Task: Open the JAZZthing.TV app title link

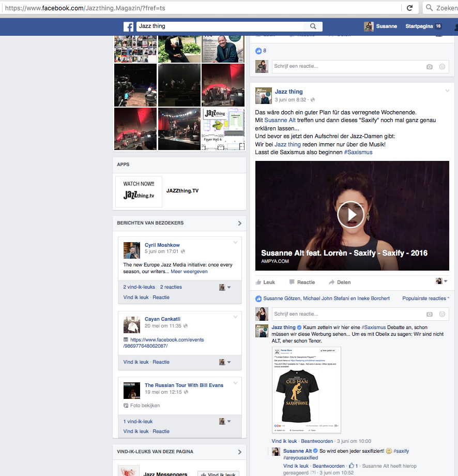Action: pos(182,191)
